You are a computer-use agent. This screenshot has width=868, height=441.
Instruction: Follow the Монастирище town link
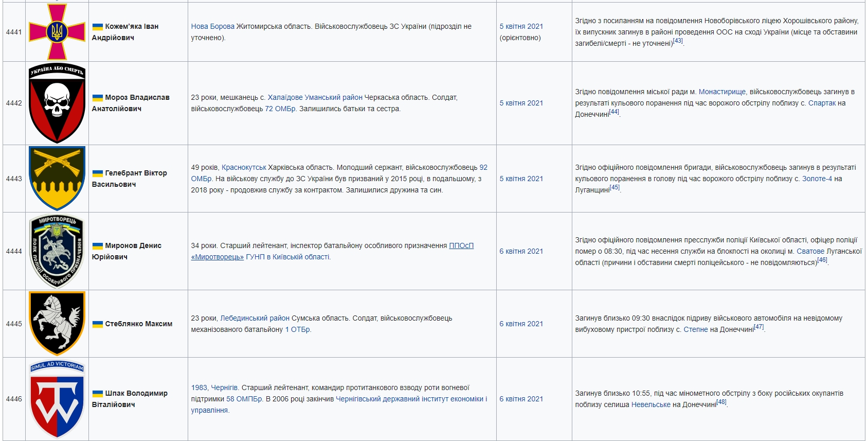click(722, 92)
